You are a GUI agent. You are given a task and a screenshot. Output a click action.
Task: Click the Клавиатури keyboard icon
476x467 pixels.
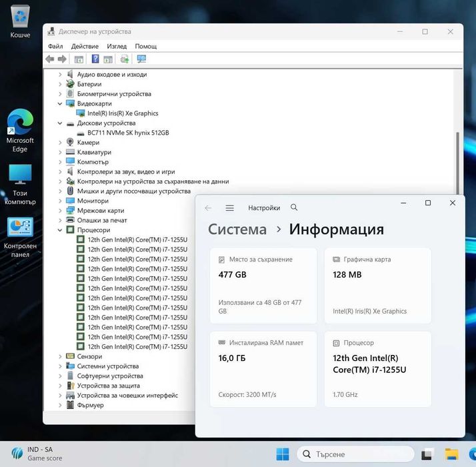[x=70, y=152]
